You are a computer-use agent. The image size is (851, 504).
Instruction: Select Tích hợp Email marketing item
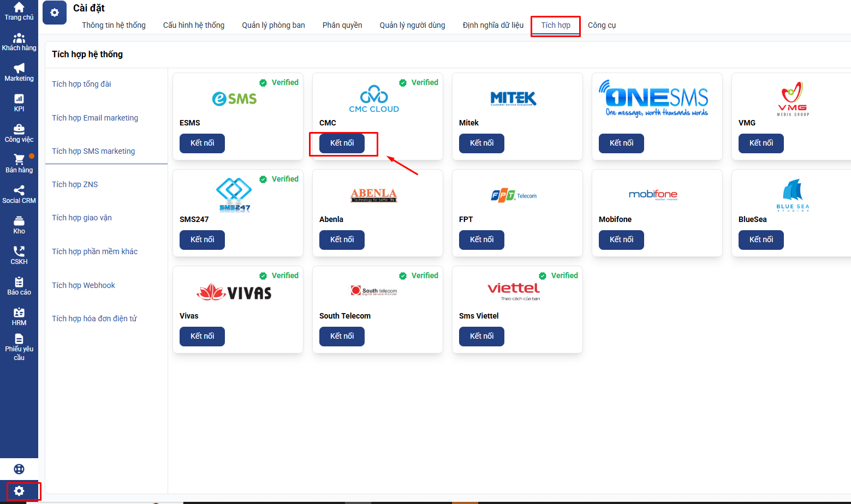coord(95,118)
